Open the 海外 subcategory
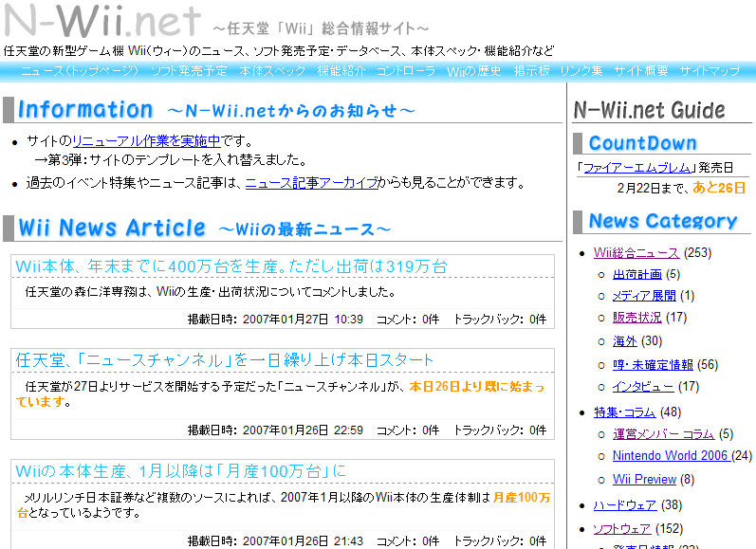The height and width of the screenshot is (549, 756). pos(625,341)
